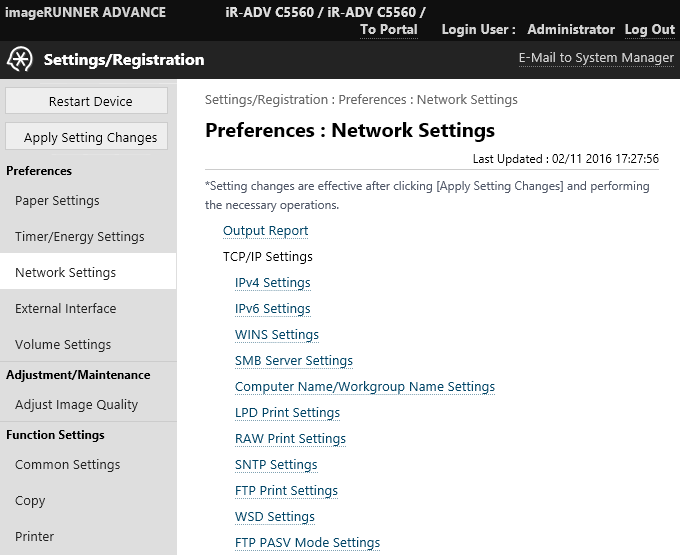This screenshot has width=680, height=555.
Task: Open IPv6 Settings link
Action: pos(272,309)
